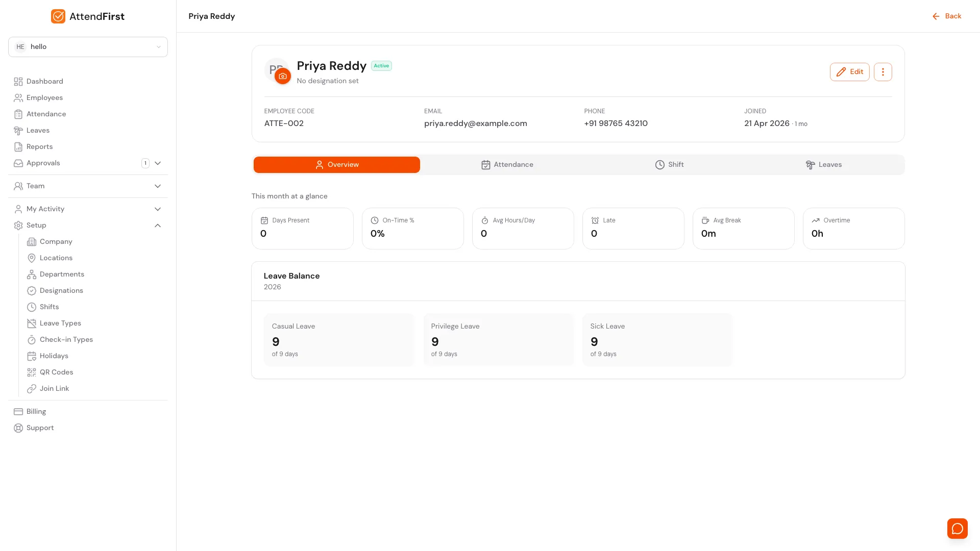This screenshot has height=551, width=980.
Task: Switch to the Attendance tab
Action: pos(507,165)
